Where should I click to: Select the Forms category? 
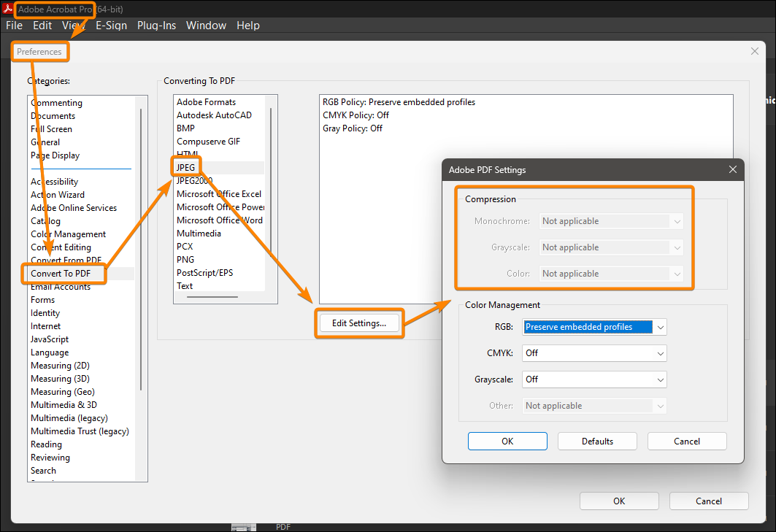click(42, 299)
